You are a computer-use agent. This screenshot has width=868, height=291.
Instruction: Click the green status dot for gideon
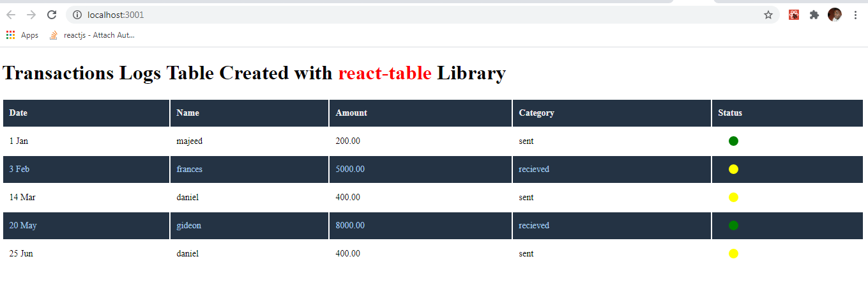point(733,226)
